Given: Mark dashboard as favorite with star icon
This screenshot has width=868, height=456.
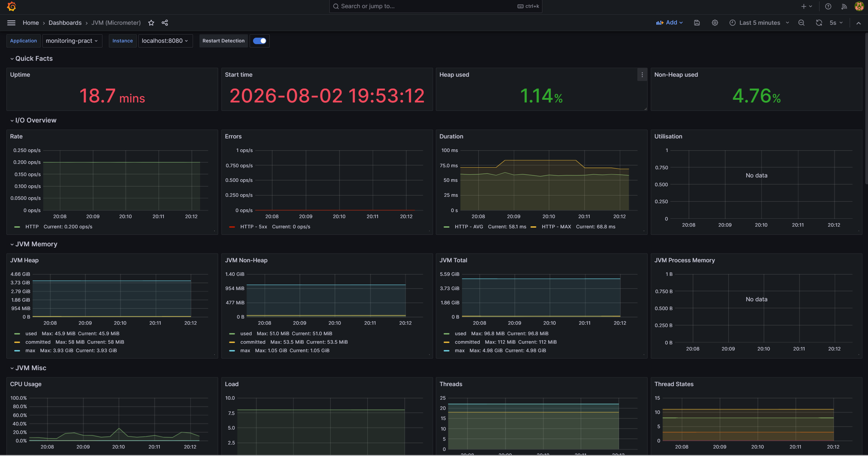Looking at the screenshot, I should pyautogui.click(x=151, y=23).
